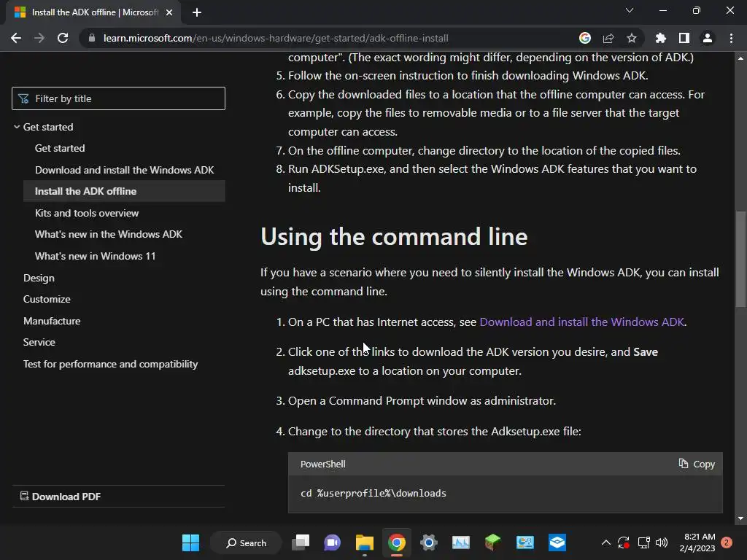The height and width of the screenshot is (560, 747).
Task: Open the tab search dropdown chevron
Action: (630, 10)
